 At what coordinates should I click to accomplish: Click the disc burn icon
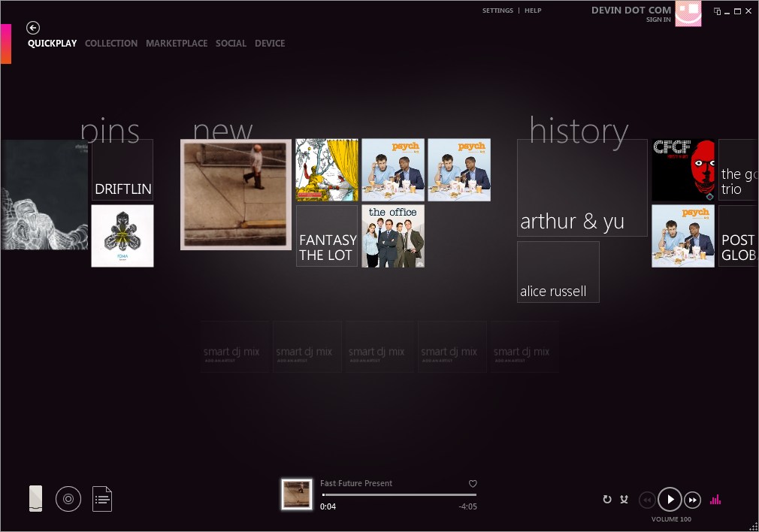point(68,499)
